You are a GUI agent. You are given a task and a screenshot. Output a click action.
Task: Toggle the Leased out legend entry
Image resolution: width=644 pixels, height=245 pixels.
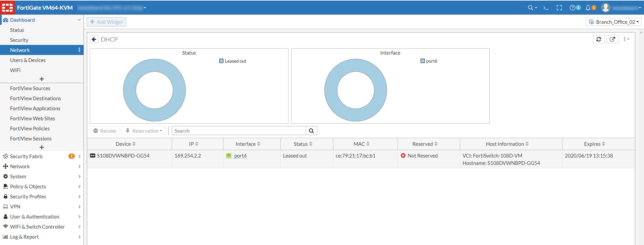tap(233, 61)
